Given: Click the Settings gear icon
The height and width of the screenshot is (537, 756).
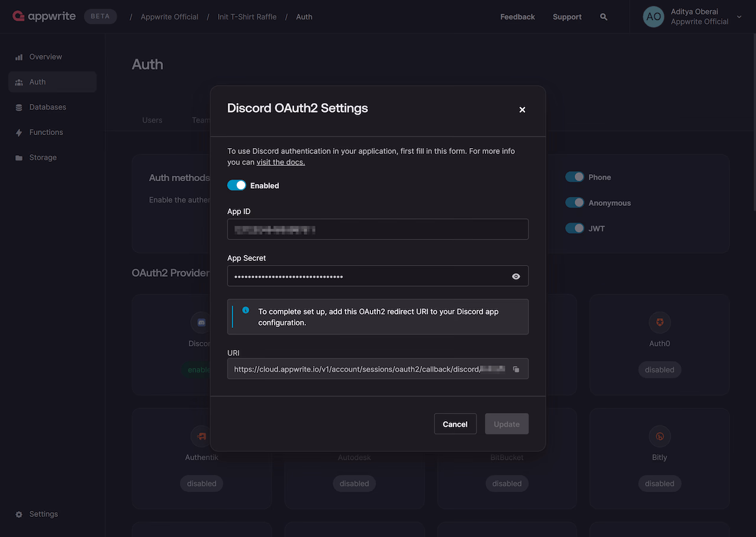Looking at the screenshot, I should click(19, 515).
